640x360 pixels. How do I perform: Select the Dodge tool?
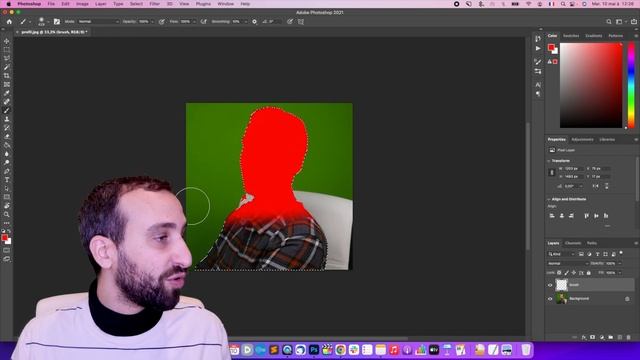coord(7,162)
